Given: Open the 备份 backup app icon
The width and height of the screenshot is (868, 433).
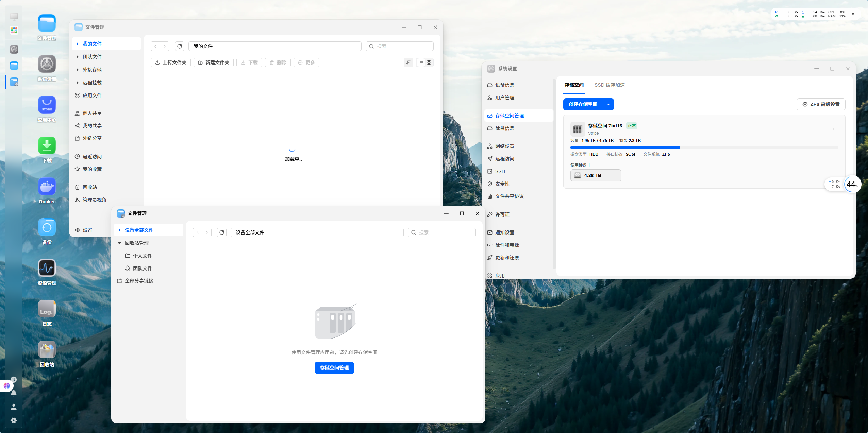Looking at the screenshot, I should point(47,227).
